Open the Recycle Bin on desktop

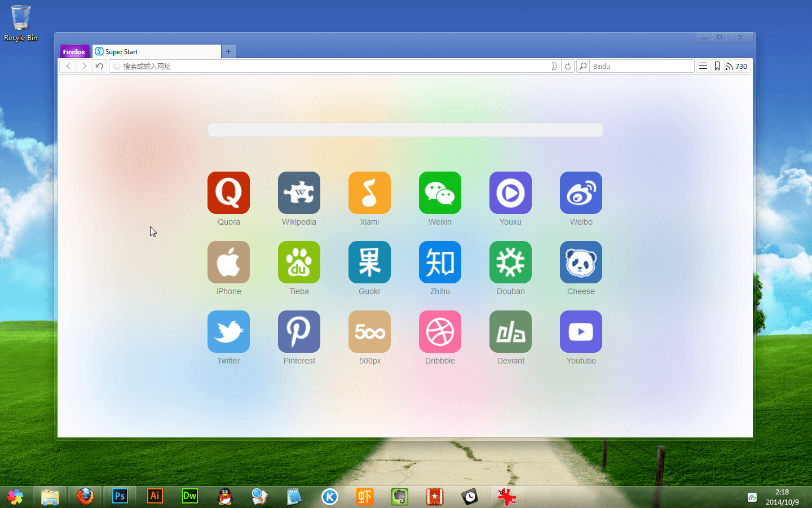coord(21,23)
